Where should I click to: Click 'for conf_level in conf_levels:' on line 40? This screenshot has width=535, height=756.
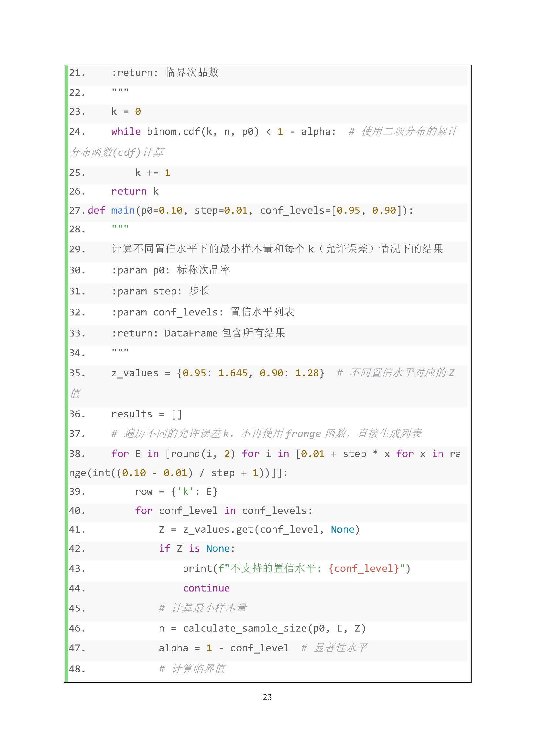(x=224, y=511)
